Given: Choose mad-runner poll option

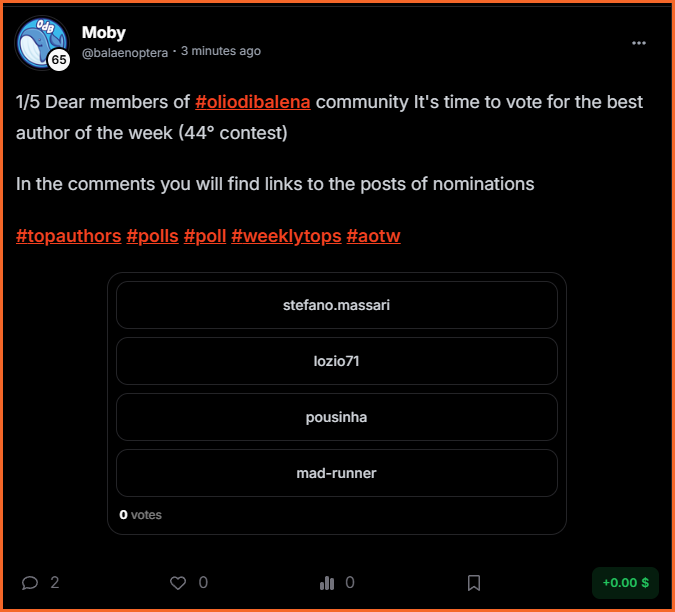Looking at the screenshot, I should 337,473.
